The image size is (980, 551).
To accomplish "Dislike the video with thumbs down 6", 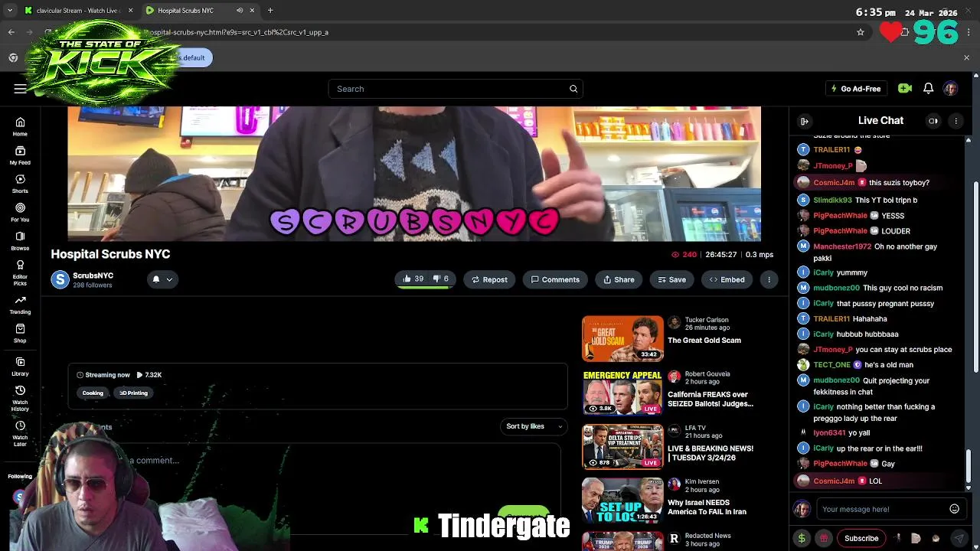I will pos(441,279).
